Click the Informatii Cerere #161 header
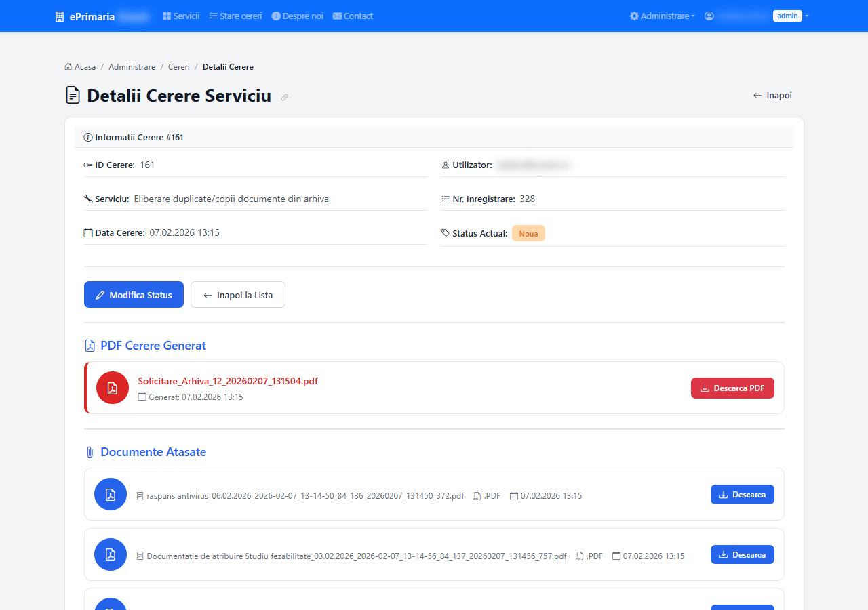Image resolution: width=868 pixels, height=610 pixels. pos(434,137)
